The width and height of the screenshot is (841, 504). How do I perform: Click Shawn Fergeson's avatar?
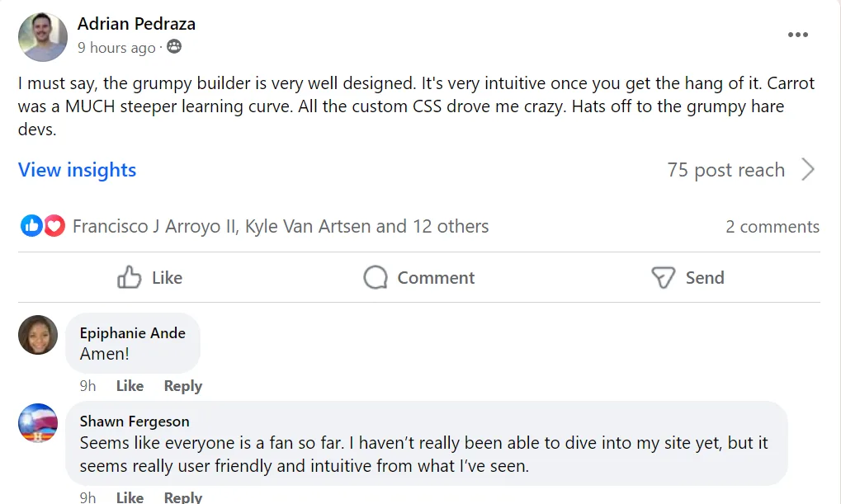point(38,423)
